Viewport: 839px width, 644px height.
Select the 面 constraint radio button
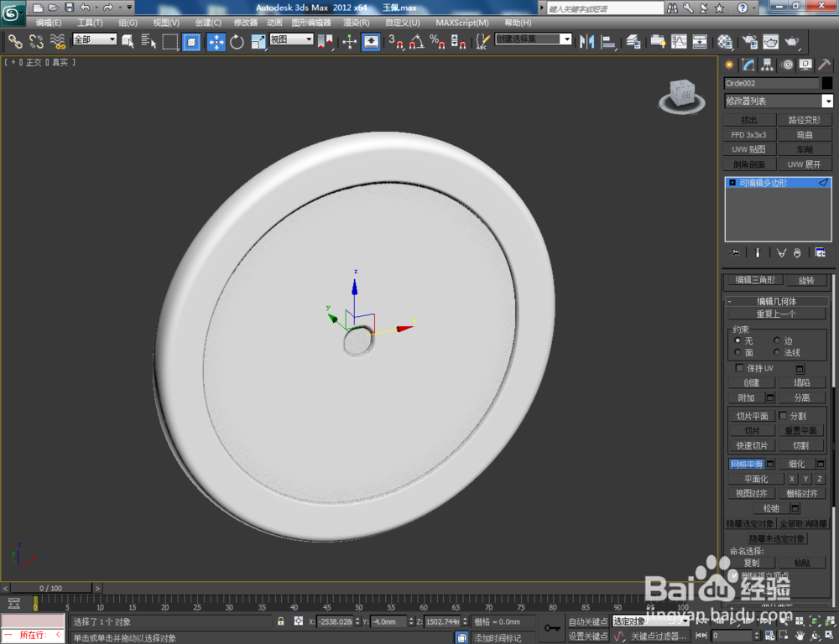737,352
